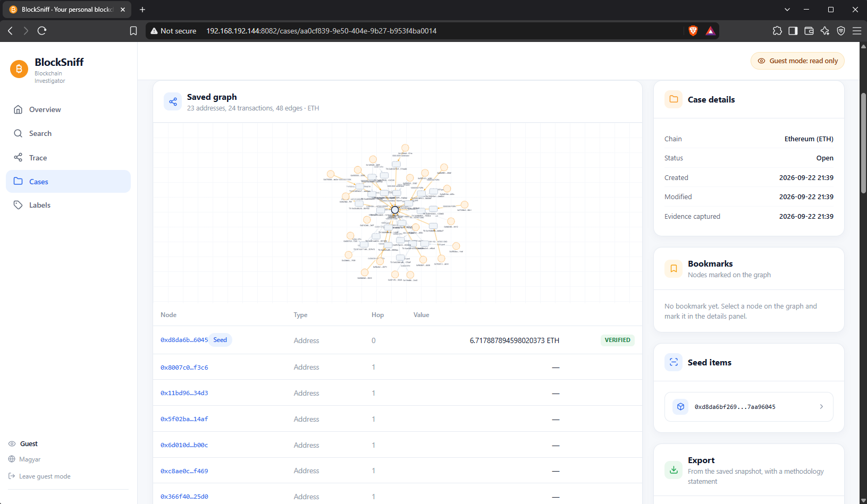Click the Guest mode read only badge

click(x=797, y=61)
